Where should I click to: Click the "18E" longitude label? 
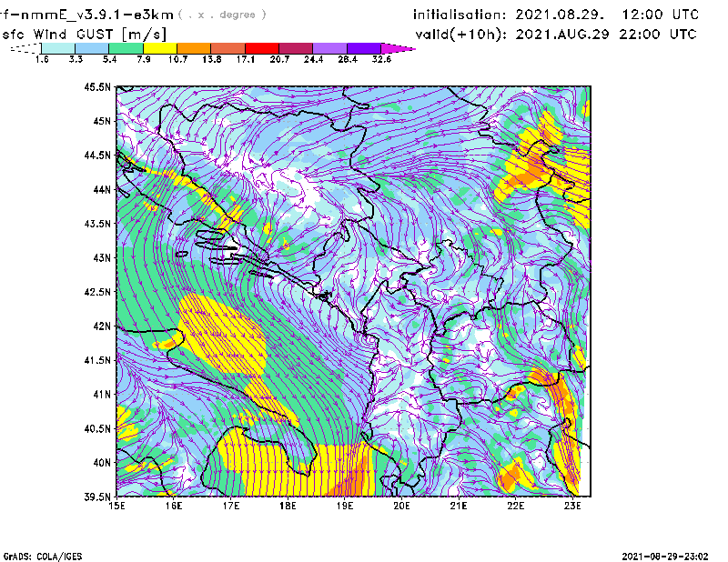288,506
